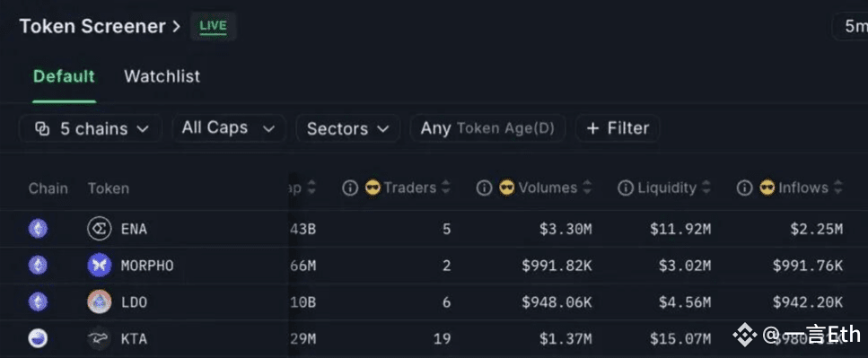Screen dimensions: 868x358
Task: Click the Ethereum chain icon in ENA row
Action: pos(39,229)
